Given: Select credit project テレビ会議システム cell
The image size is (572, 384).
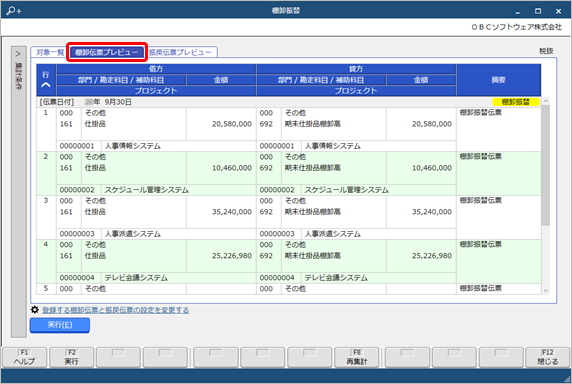Looking at the screenshot, I should click(x=379, y=278).
